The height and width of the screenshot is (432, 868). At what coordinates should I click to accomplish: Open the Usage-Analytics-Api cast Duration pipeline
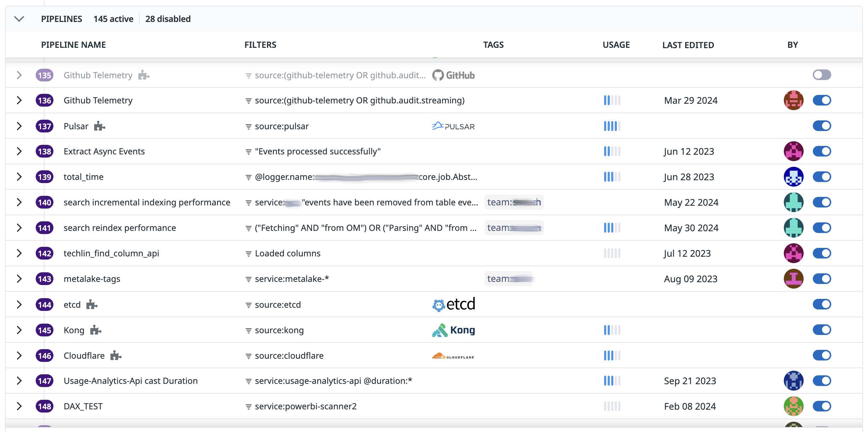click(131, 381)
